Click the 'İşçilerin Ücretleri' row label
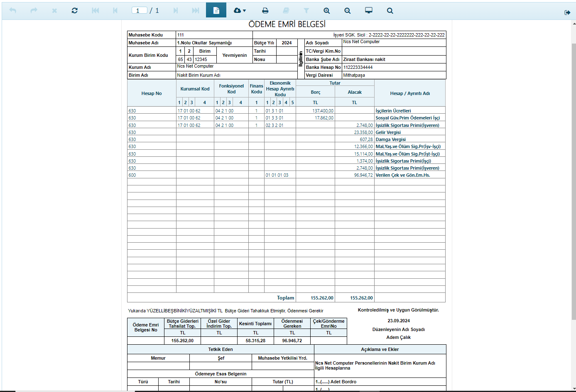576x392 pixels. (x=393, y=111)
